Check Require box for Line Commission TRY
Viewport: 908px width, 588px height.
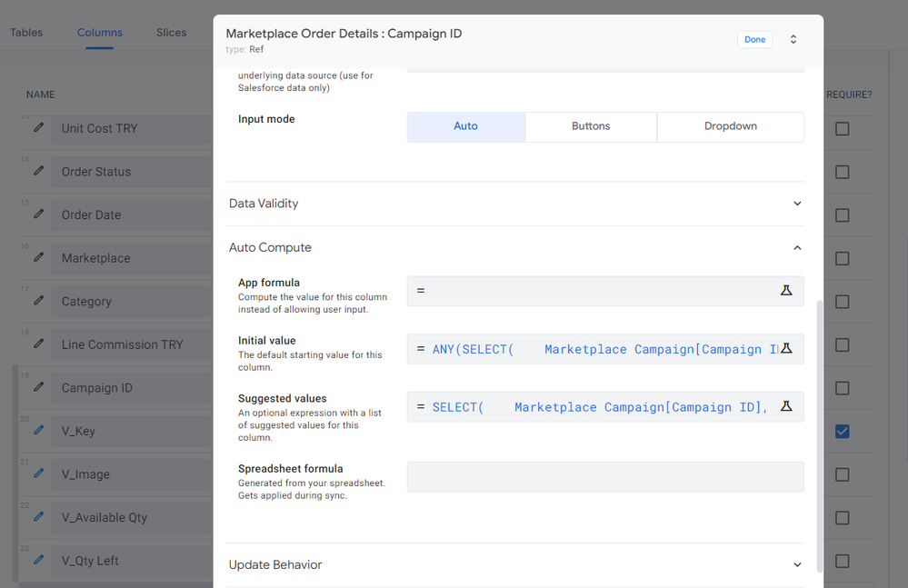pos(842,345)
